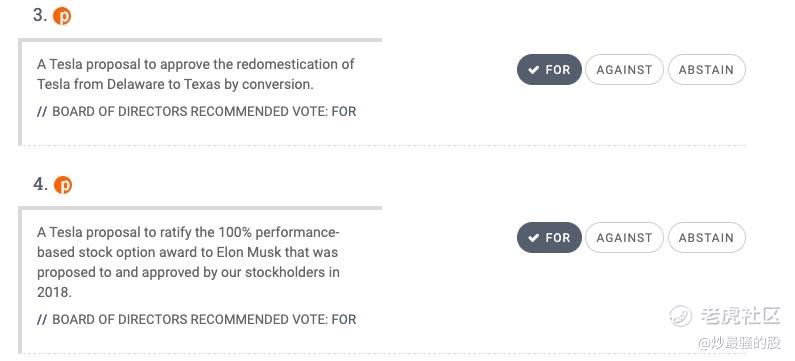Vote AGAINST the Delaware to Texas redomestication
The width and height of the screenshot is (795, 361).
pyautogui.click(x=624, y=69)
